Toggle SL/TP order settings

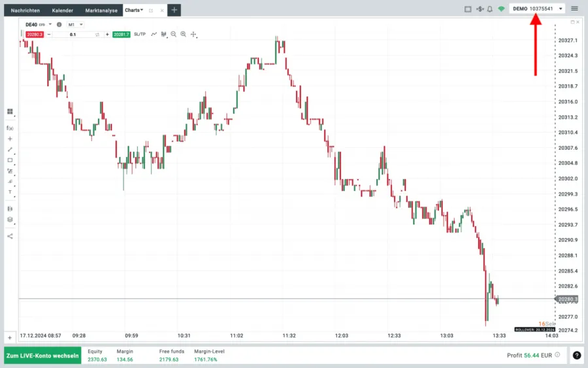pyautogui.click(x=140, y=34)
